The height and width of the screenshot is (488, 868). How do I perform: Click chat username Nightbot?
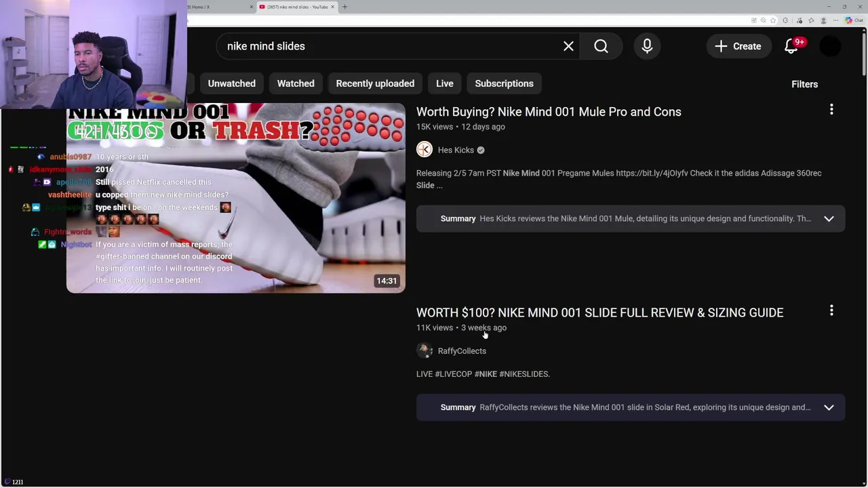(x=76, y=244)
